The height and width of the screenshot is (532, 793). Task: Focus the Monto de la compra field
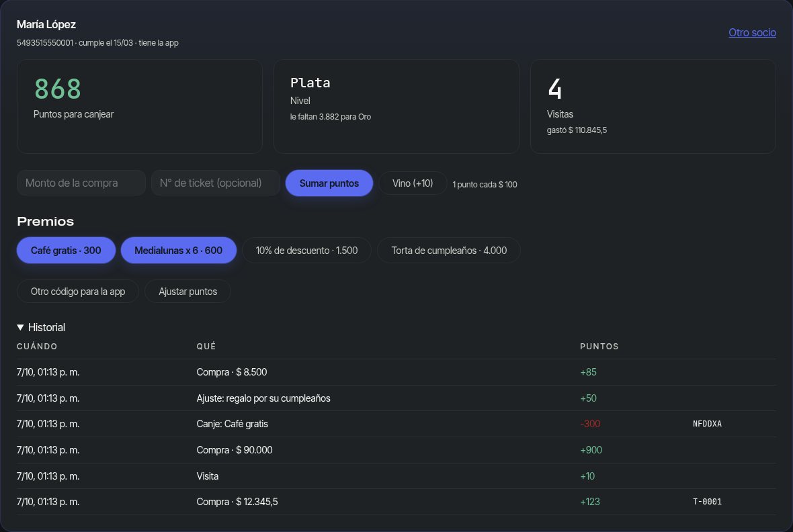click(81, 183)
